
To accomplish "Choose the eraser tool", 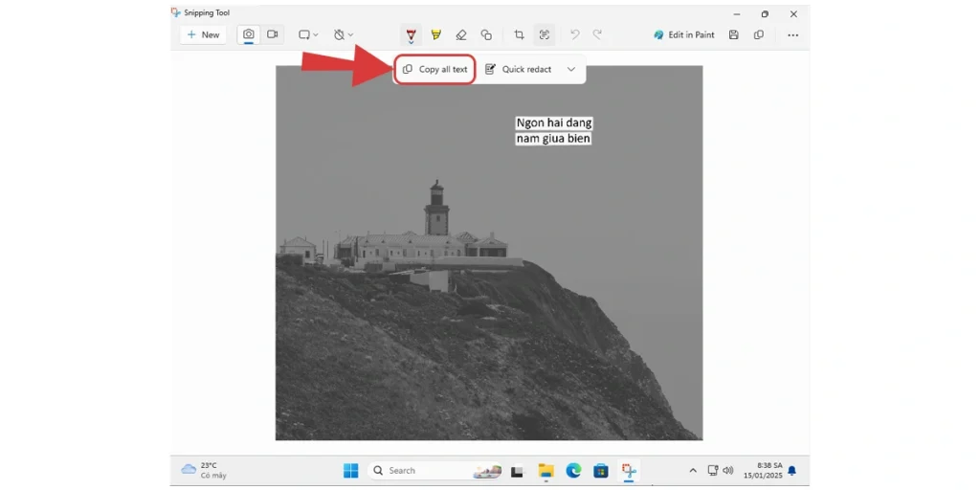I will pos(461,34).
